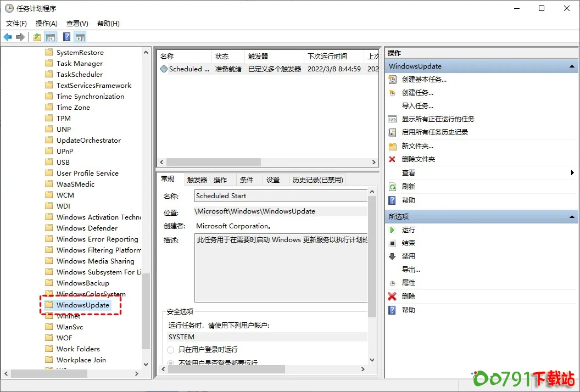Open the 操作(A) menu
The image size is (580, 392).
[x=47, y=24]
